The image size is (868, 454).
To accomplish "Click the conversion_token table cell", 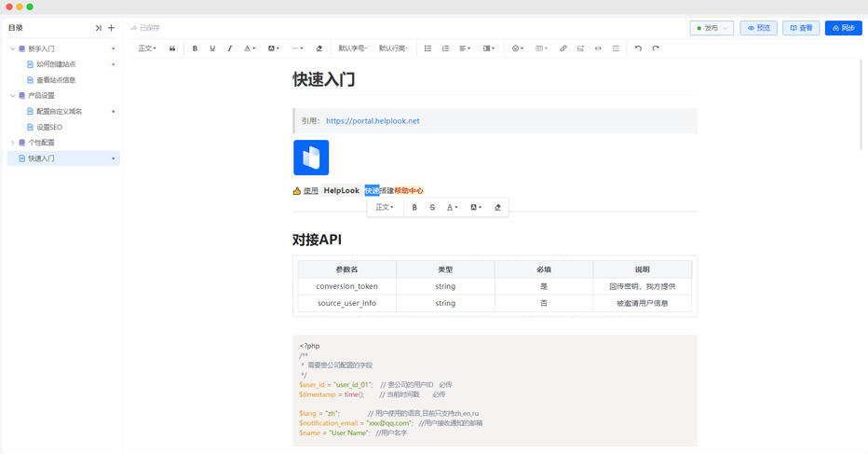I will click(347, 286).
